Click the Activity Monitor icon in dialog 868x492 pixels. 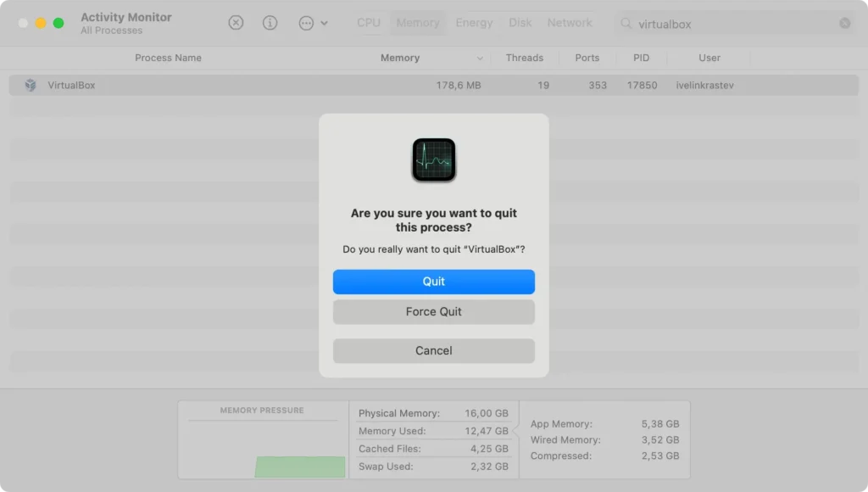[433, 159]
